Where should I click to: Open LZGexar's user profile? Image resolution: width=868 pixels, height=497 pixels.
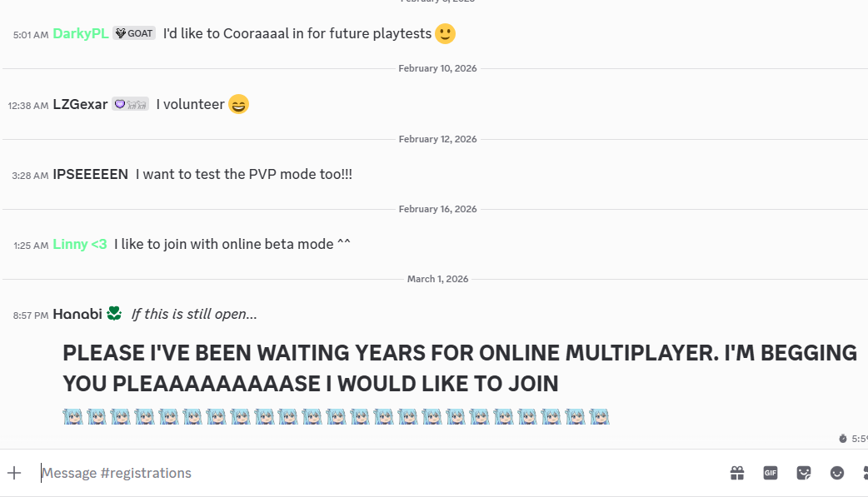coord(80,104)
